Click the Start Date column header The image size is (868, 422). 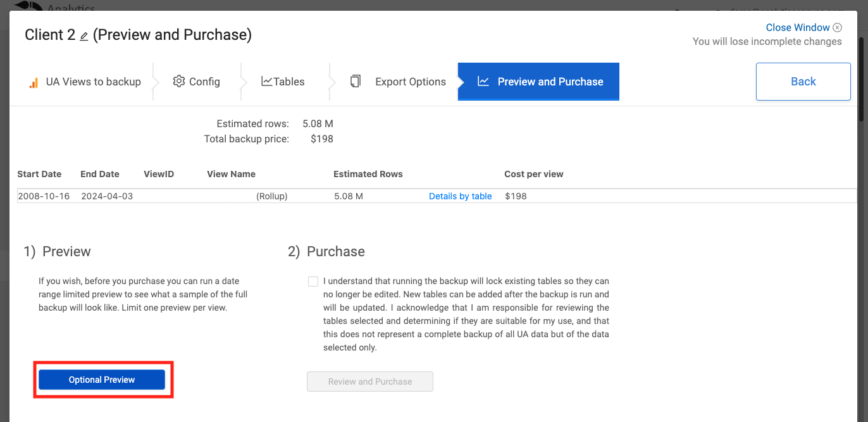coord(39,174)
